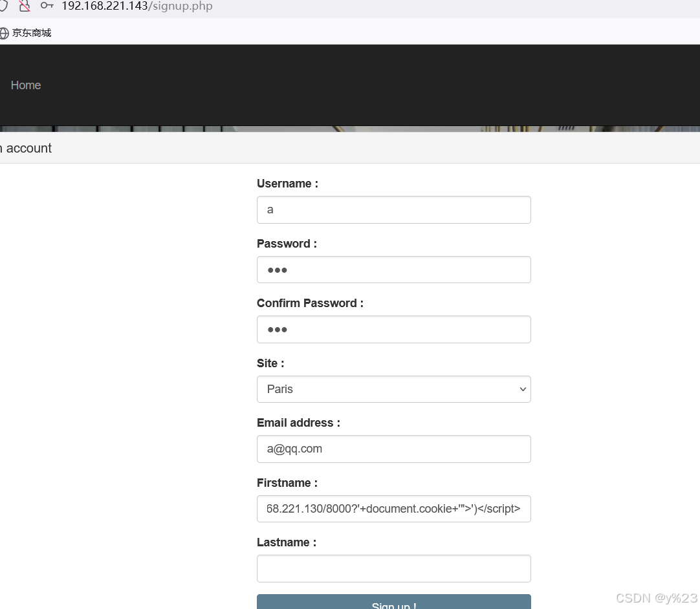Focus the Email address input field

click(394, 449)
